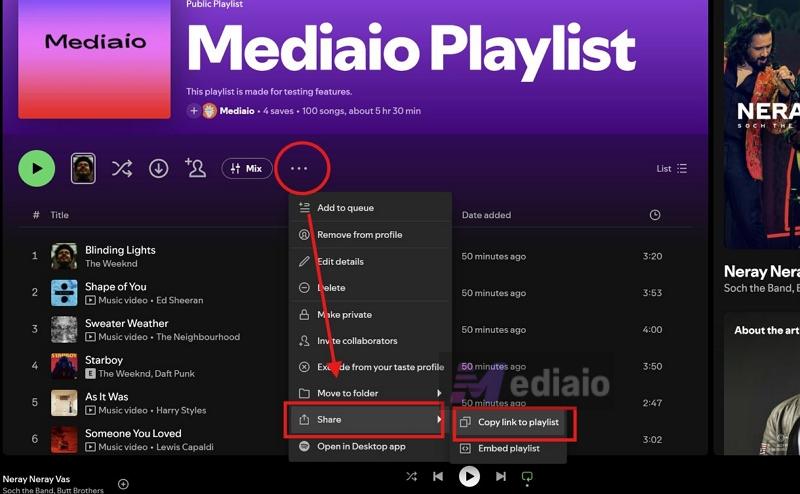
Task: Expand the Move to folder submenu
Action: click(370, 393)
